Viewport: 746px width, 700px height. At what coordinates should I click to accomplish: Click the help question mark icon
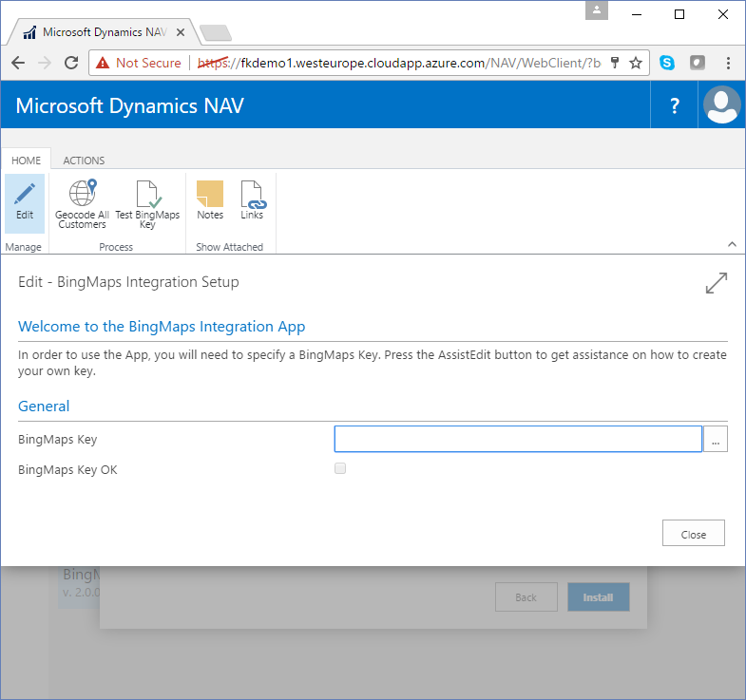point(675,105)
